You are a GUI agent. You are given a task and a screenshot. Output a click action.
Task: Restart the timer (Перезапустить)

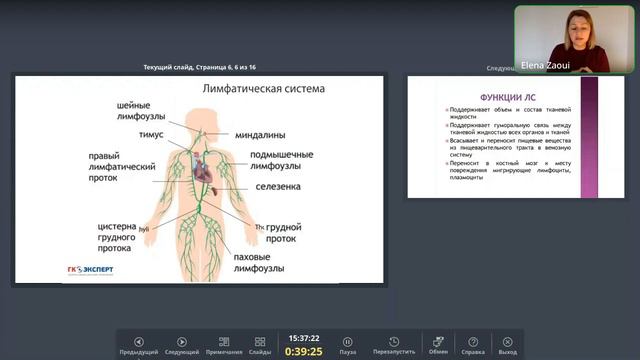(394, 346)
